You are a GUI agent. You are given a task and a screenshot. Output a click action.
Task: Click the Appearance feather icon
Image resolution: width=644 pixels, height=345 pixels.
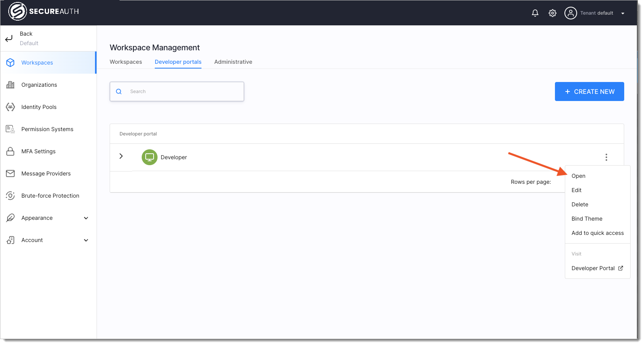click(x=10, y=218)
